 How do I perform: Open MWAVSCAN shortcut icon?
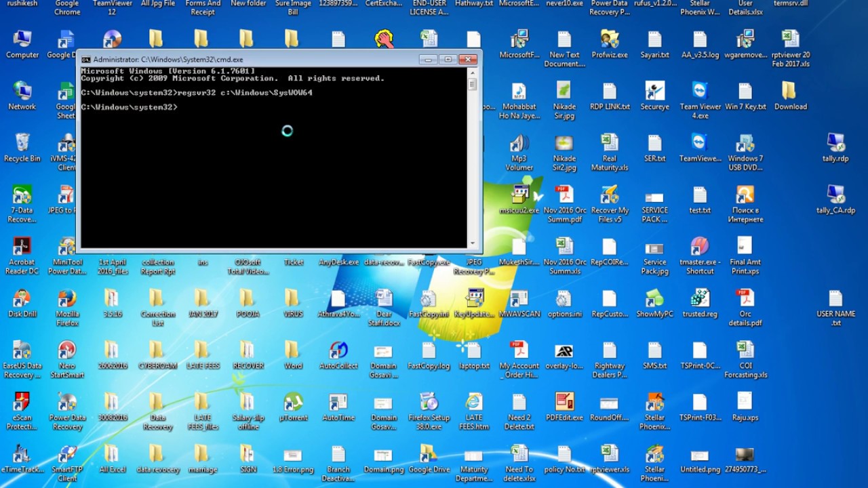(x=519, y=303)
